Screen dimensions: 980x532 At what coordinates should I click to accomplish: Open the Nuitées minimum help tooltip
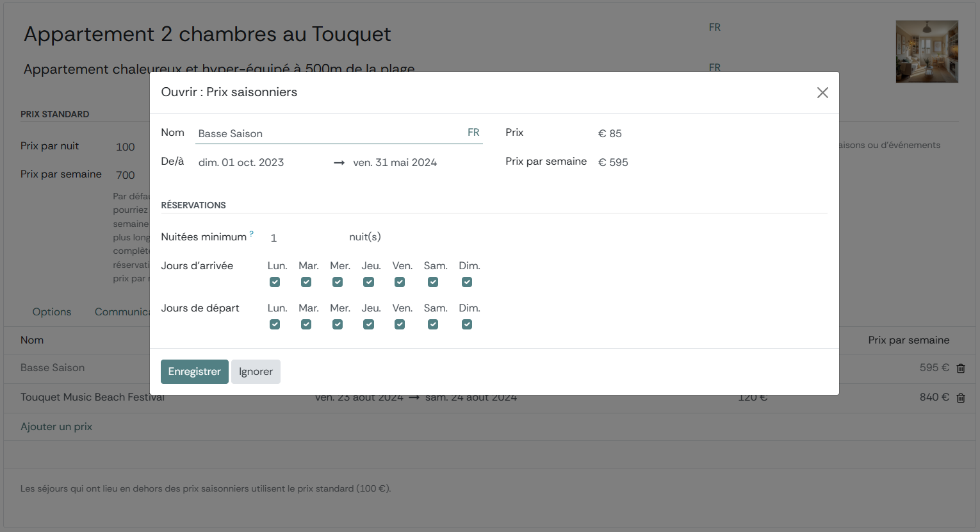252,234
